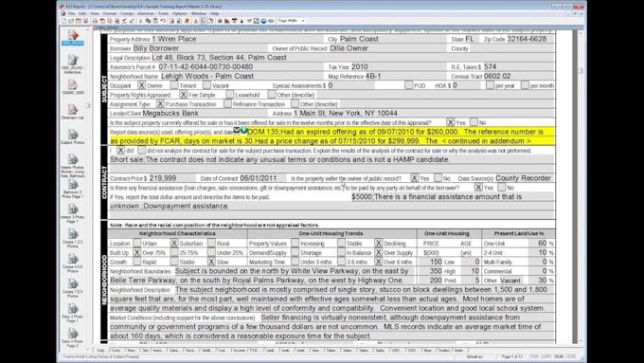
Task: Open the Comps menu
Action: pyautogui.click(x=127, y=13)
